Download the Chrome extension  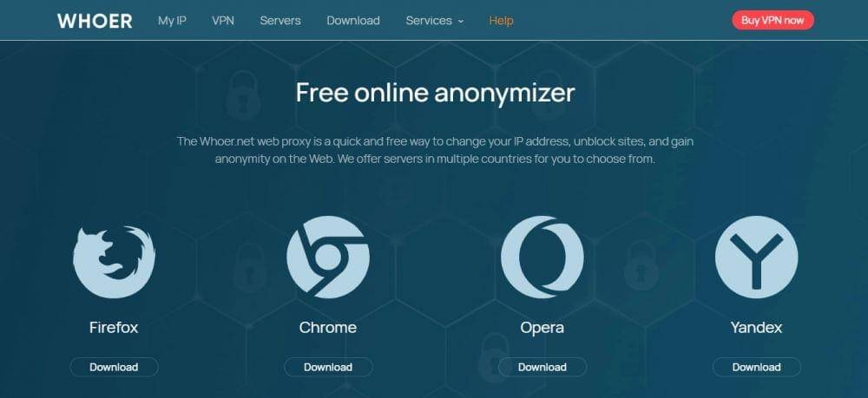coord(328,367)
